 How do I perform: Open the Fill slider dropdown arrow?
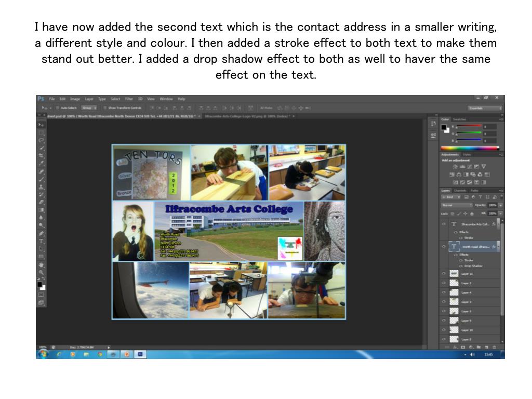point(500,214)
